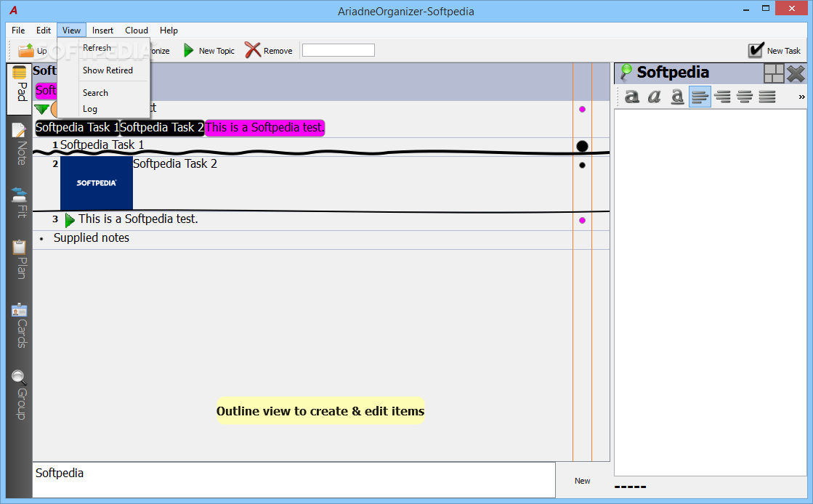Choose Search from the View menu
This screenshot has height=504, width=813.
[x=104, y=93]
